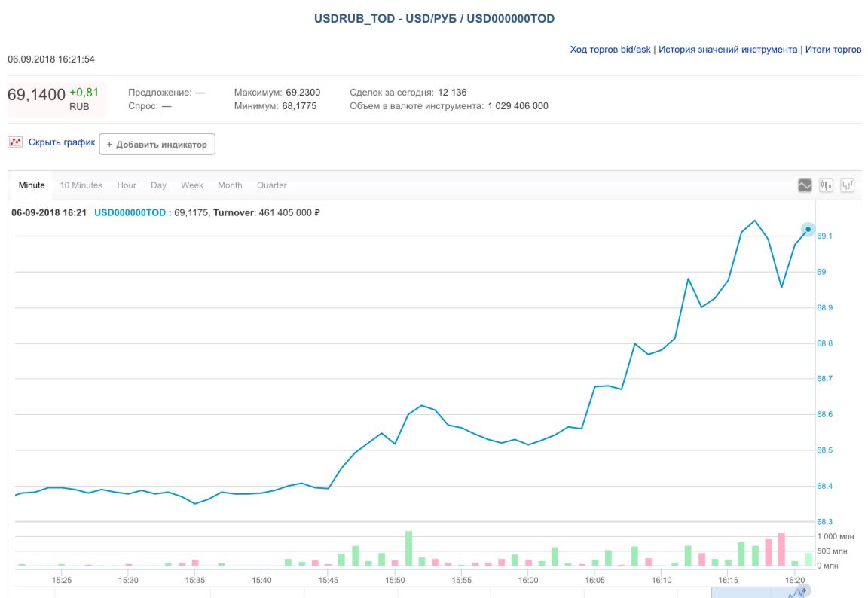
Task: Open Ход торгов bid/ask link
Action: point(610,50)
